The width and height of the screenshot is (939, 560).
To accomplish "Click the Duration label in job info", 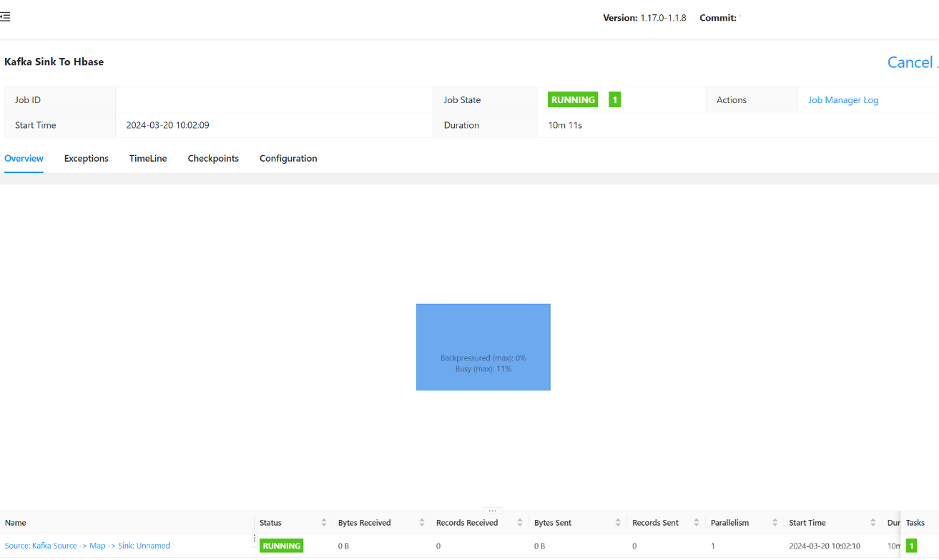I will pyautogui.click(x=461, y=125).
